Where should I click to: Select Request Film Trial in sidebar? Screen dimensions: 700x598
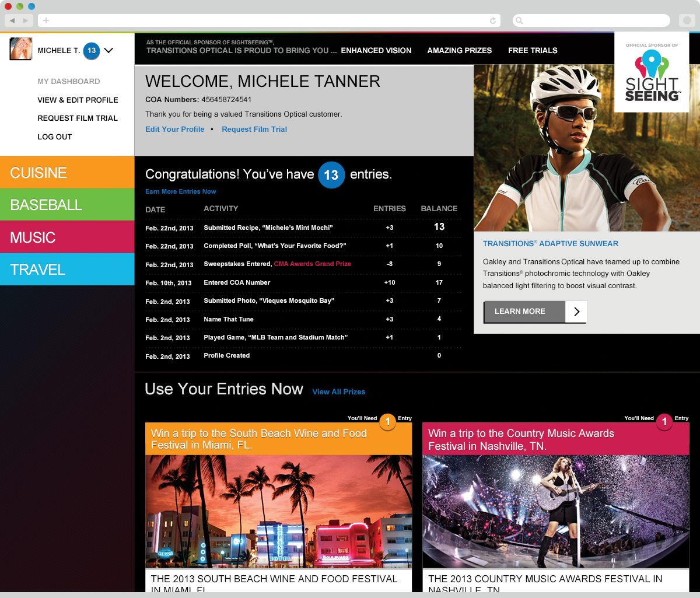[x=78, y=118]
